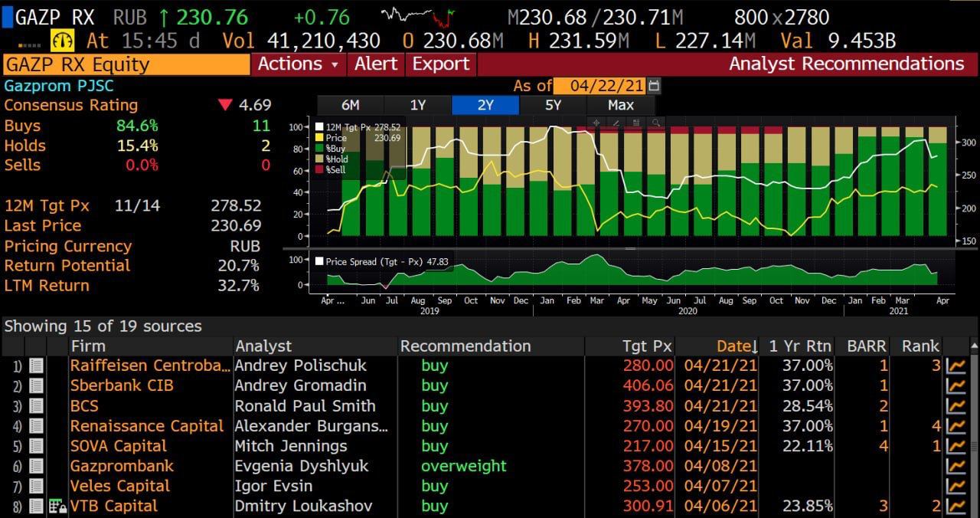The height and width of the screenshot is (518, 980).
Task: Open chart icon for SOVA Capital row
Action: (x=956, y=446)
